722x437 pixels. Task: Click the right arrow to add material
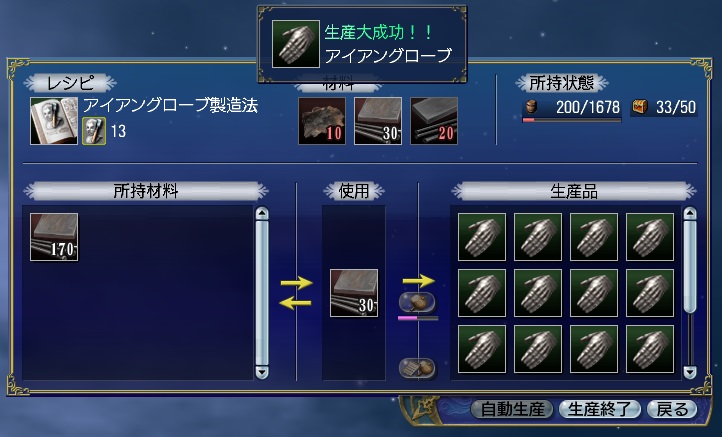[297, 282]
